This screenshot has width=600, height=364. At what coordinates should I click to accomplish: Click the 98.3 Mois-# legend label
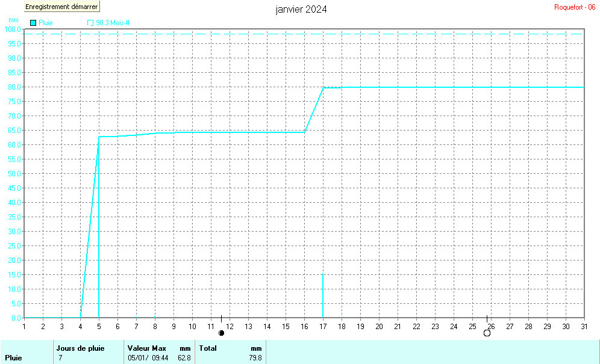click(x=113, y=23)
